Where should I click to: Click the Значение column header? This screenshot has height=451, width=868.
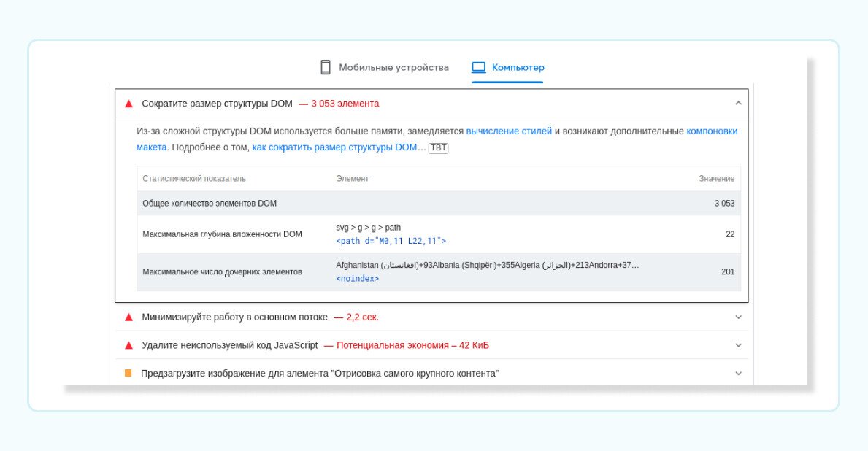(716, 179)
